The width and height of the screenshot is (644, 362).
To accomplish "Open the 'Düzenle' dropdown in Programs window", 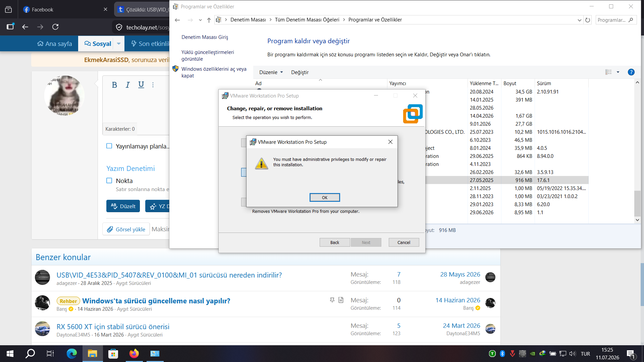I will tap(271, 72).
